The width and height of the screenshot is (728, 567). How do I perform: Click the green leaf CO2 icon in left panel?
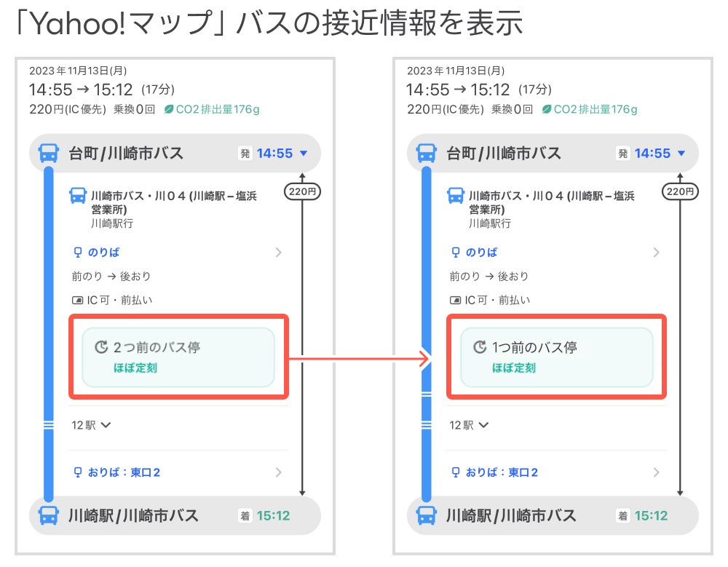(169, 109)
